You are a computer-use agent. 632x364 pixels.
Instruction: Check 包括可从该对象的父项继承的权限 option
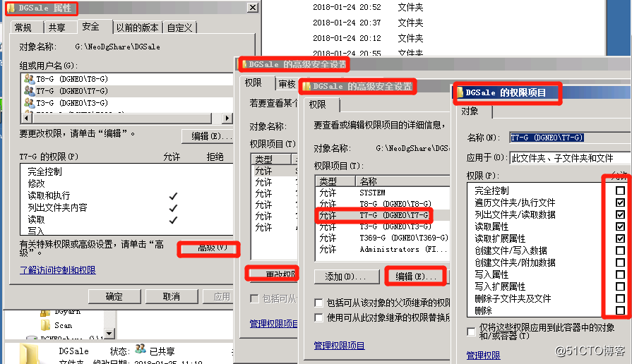[x=318, y=303]
